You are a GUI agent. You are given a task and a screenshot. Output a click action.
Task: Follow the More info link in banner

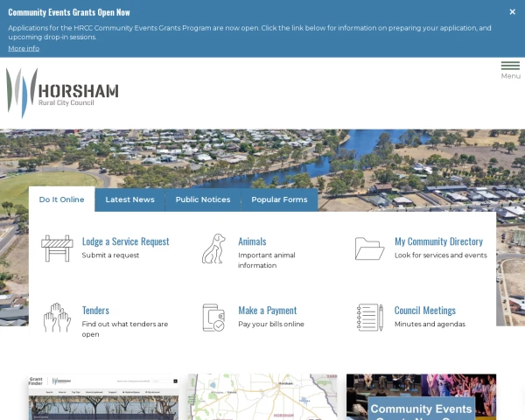[24, 48]
